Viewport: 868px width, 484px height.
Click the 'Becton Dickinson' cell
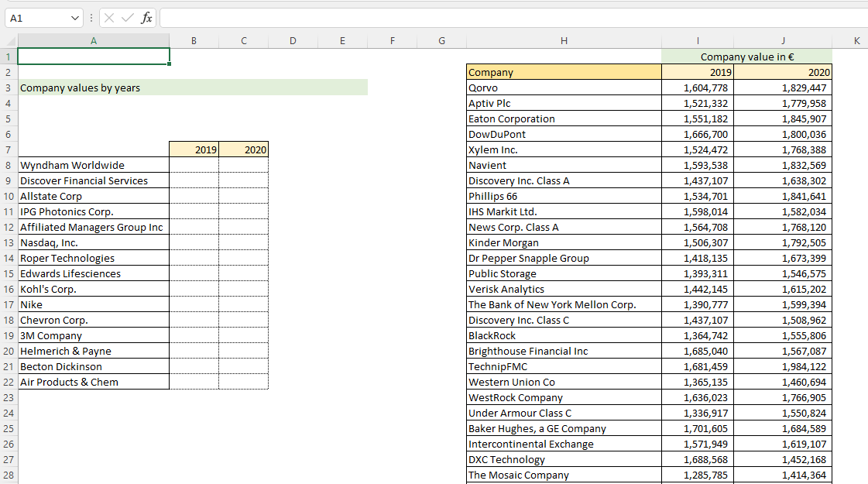pyautogui.click(x=94, y=367)
